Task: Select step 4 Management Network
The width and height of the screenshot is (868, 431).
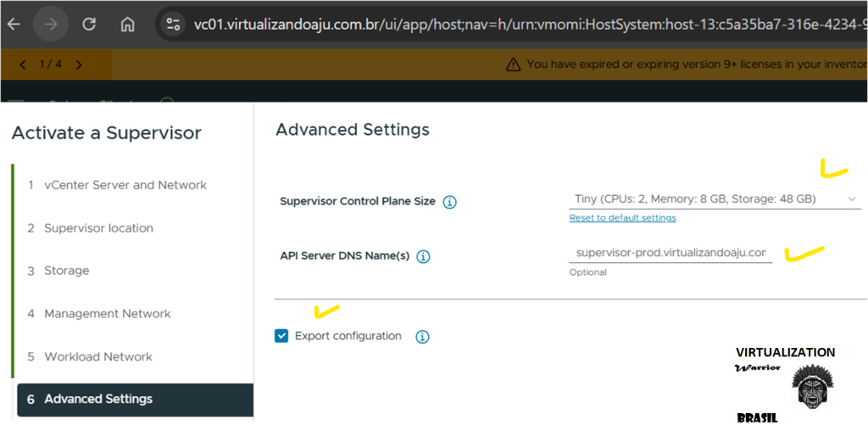Action: click(107, 314)
